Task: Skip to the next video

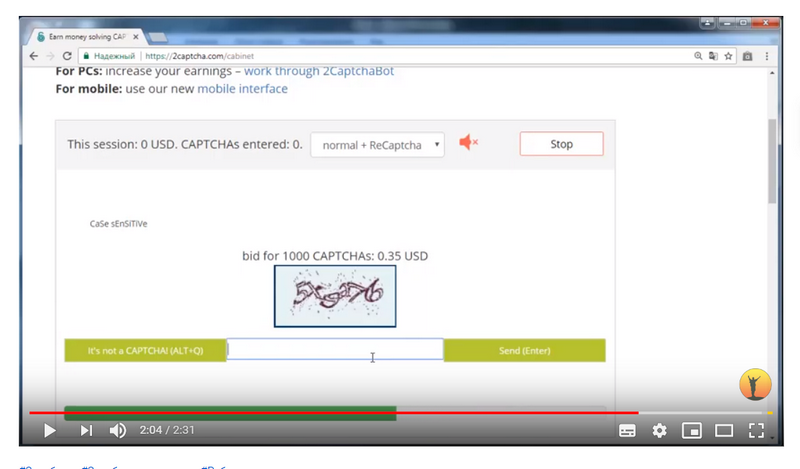Action: pos(86,430)
